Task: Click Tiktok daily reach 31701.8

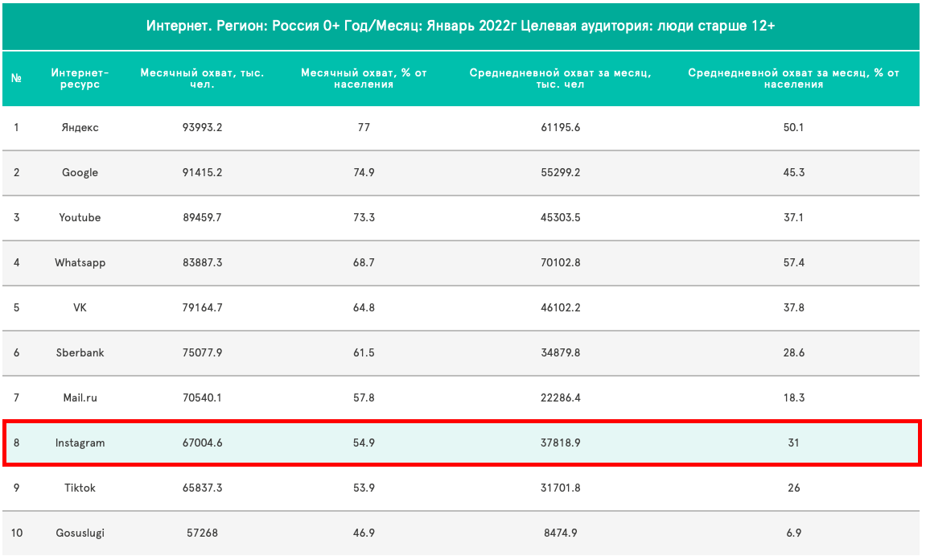Action: click(561, 488)
